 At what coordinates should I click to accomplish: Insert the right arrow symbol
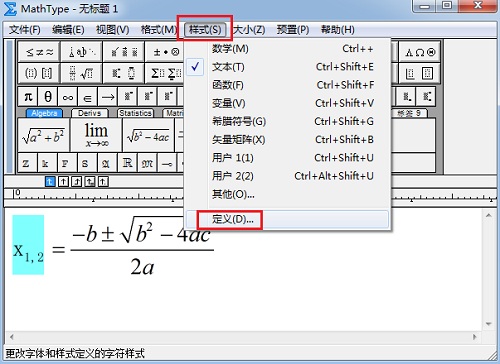107,97
